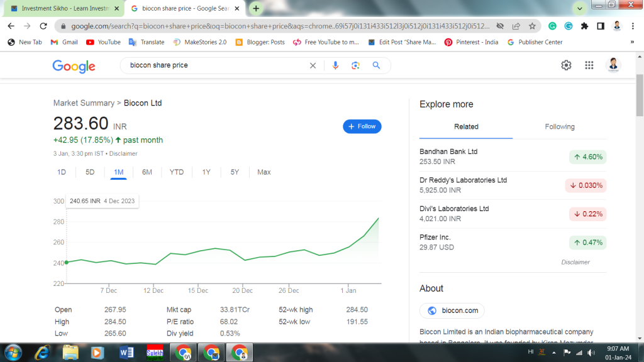The width and height of the screenshot is (644, 362).
Task: Follow Biocon Ltd stock
Action: click(x=362, y=126)
